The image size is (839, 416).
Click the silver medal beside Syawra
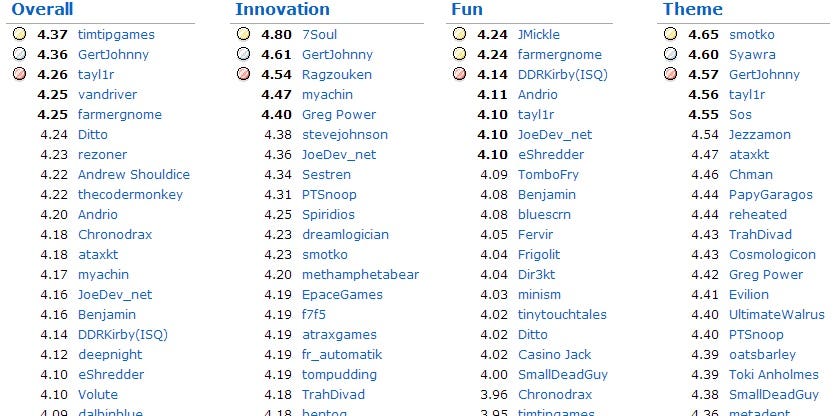[670, 54]
